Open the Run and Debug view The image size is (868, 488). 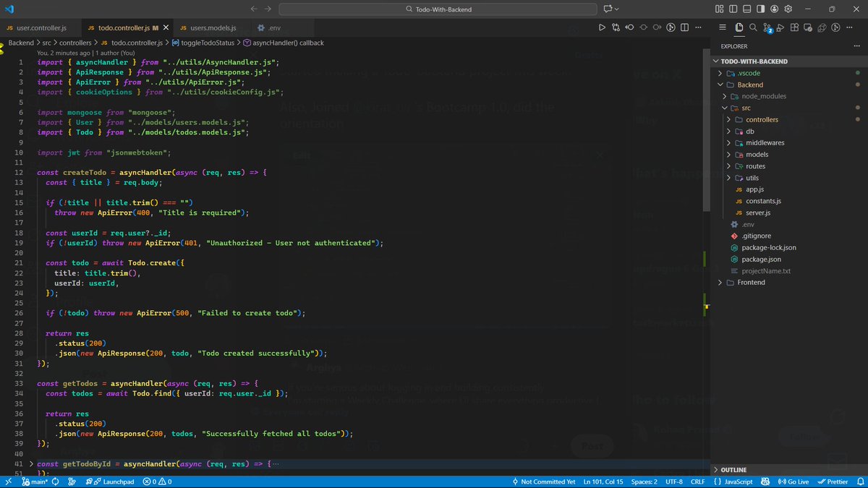(x=780, y=27)
